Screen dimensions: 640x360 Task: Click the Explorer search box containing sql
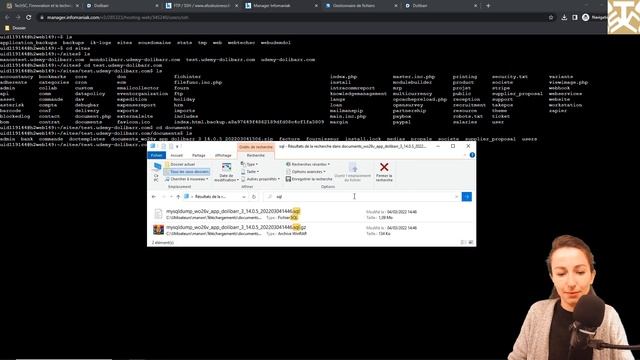[361, 197]
